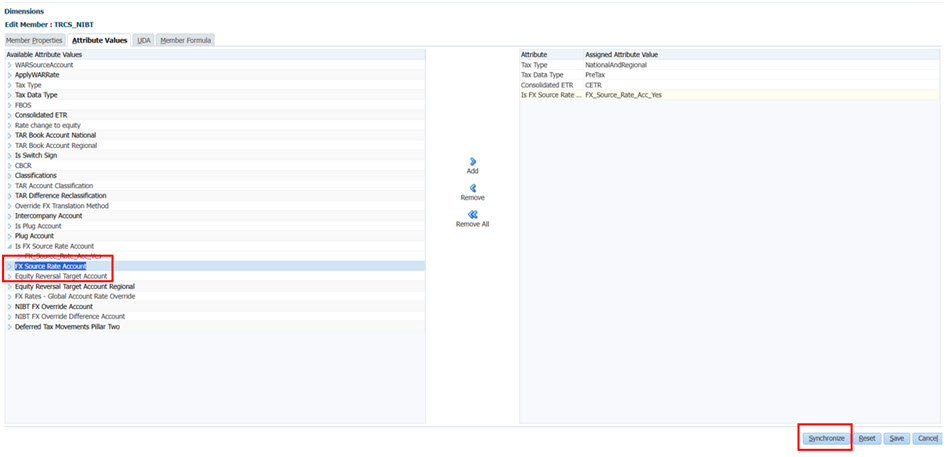Click the Remove left-arrow icon
The height and width of the screenshot is (457, 950).
coord(473,188)
